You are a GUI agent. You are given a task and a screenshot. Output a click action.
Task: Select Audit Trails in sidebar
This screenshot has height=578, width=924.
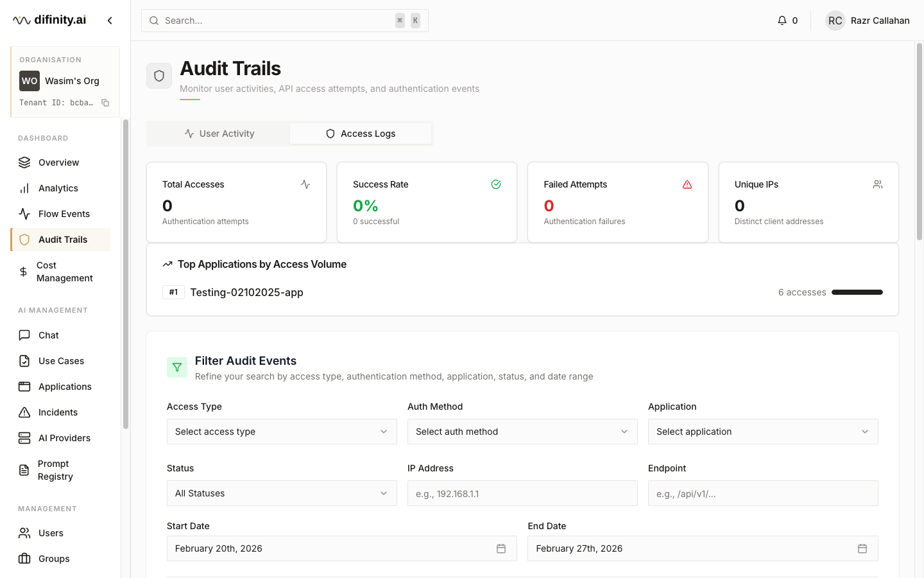click(x=60, y=240)
